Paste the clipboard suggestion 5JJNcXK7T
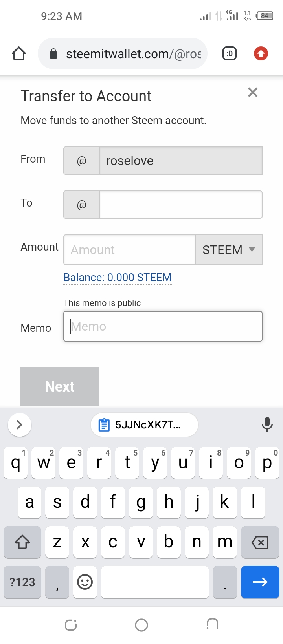283x644 pixels. 144,425
